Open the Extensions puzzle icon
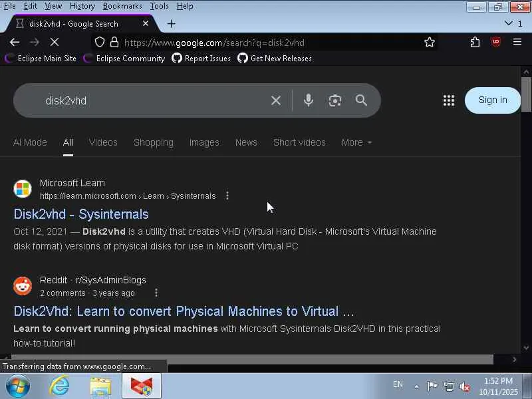The height and width of the screenshot is (399, 532). [x=475, y=43]
